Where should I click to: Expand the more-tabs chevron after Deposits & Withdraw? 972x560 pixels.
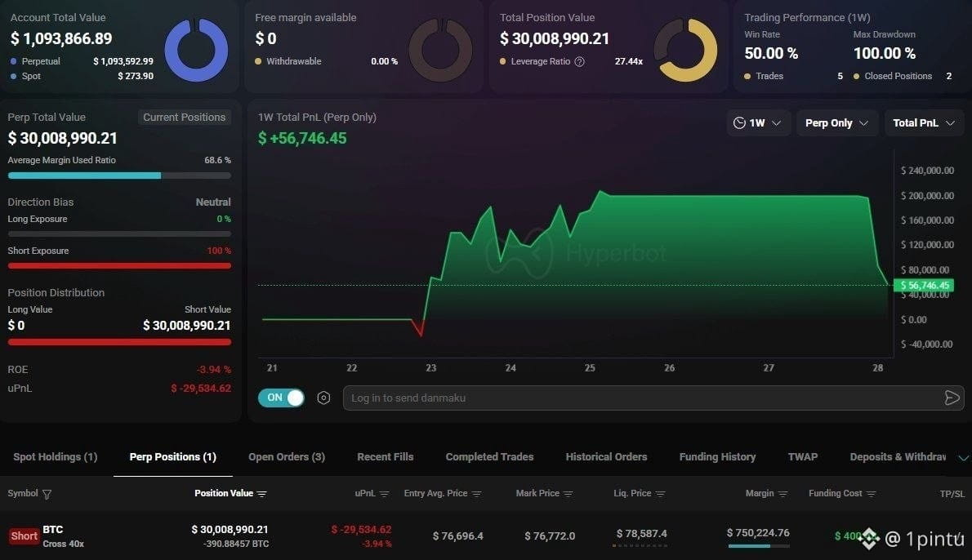(x=963, y=458)
